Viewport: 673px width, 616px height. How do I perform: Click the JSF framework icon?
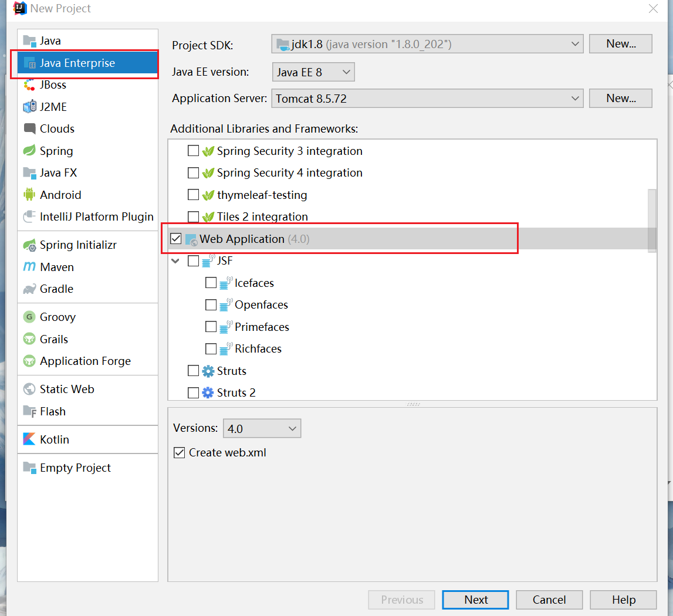coord(208,260)
